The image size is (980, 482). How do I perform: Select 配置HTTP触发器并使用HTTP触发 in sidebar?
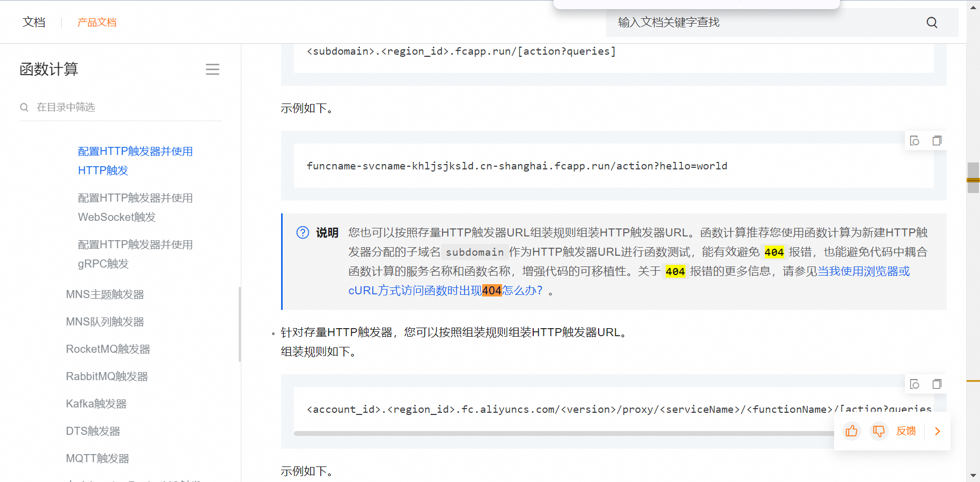pyautogui.click(x=135, y=161)
